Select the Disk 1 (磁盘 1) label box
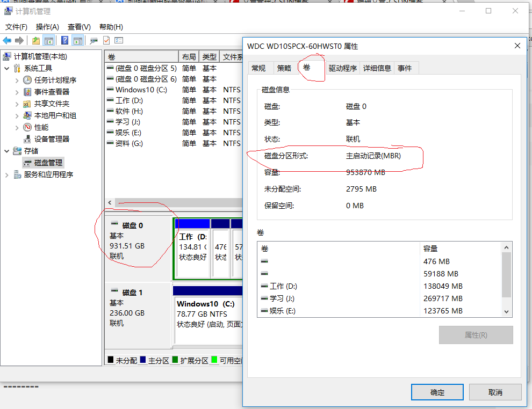This screenshot has height=409, width=532. (x=138, y=316)
